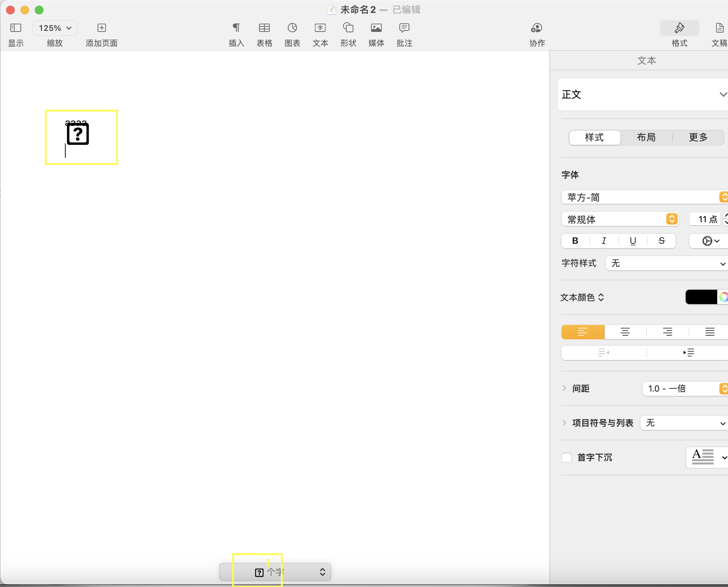Switch to the 更多 tab
The image size is (728, 587).
pos(698,137)
